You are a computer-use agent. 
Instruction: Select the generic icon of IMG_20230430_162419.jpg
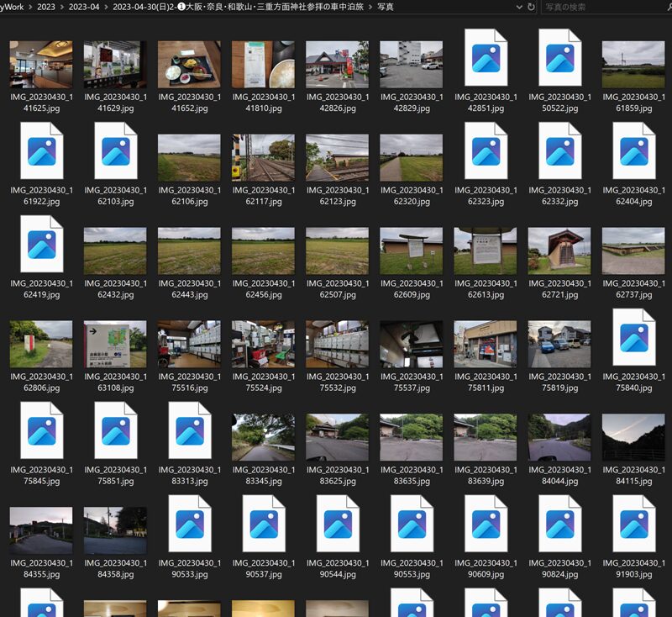(x=41, y=244)
